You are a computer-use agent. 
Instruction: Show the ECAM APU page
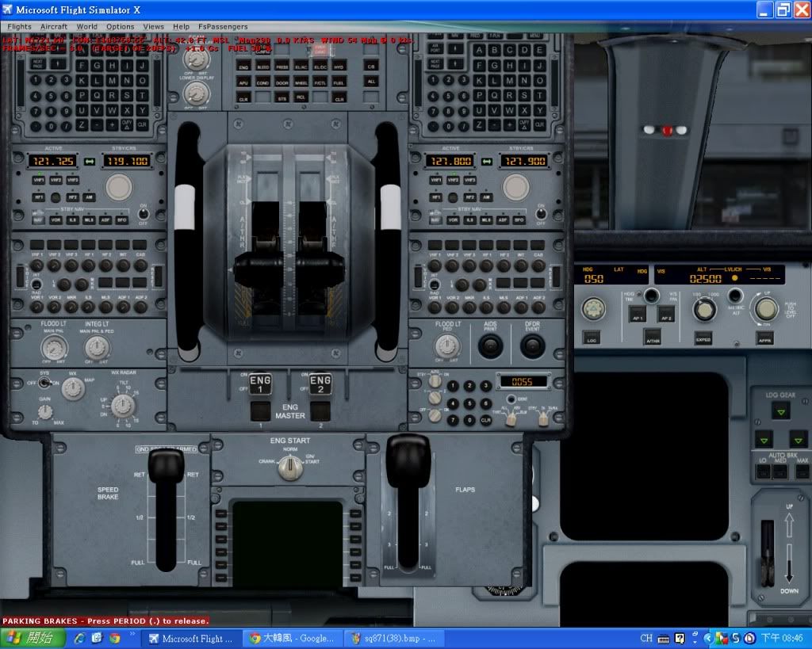coord(243,82)
